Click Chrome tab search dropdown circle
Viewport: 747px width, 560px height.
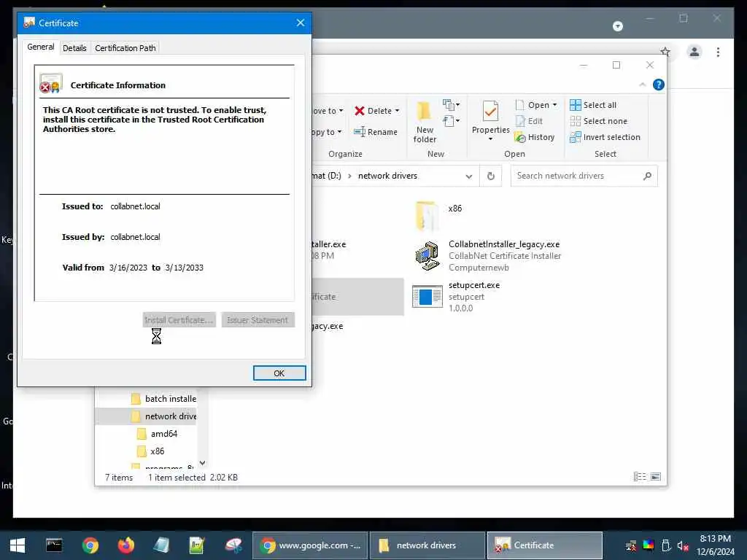pyautogui.click(x=617, y=26)
